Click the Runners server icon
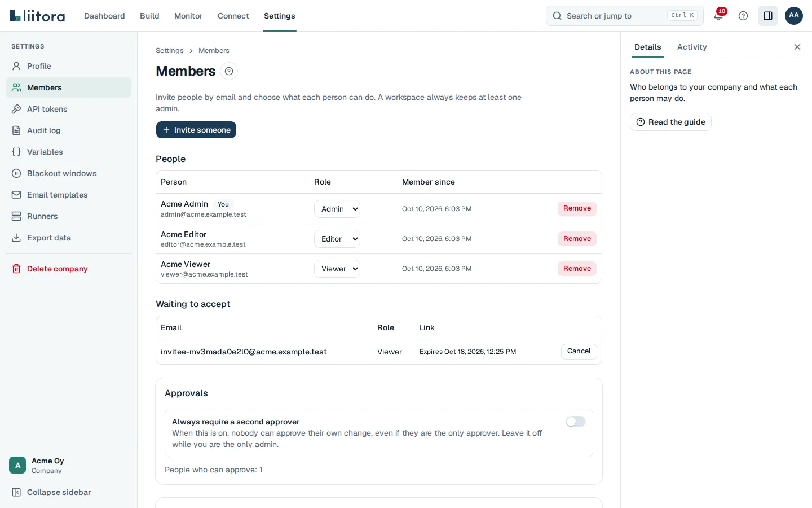812x508 pixels. click(x=16, y=216)
